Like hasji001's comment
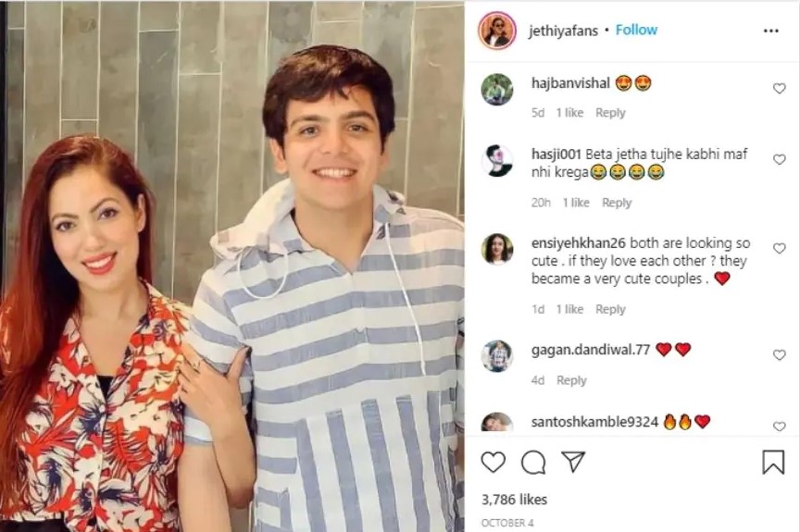 pyautogui.click(x=779, y=159)
